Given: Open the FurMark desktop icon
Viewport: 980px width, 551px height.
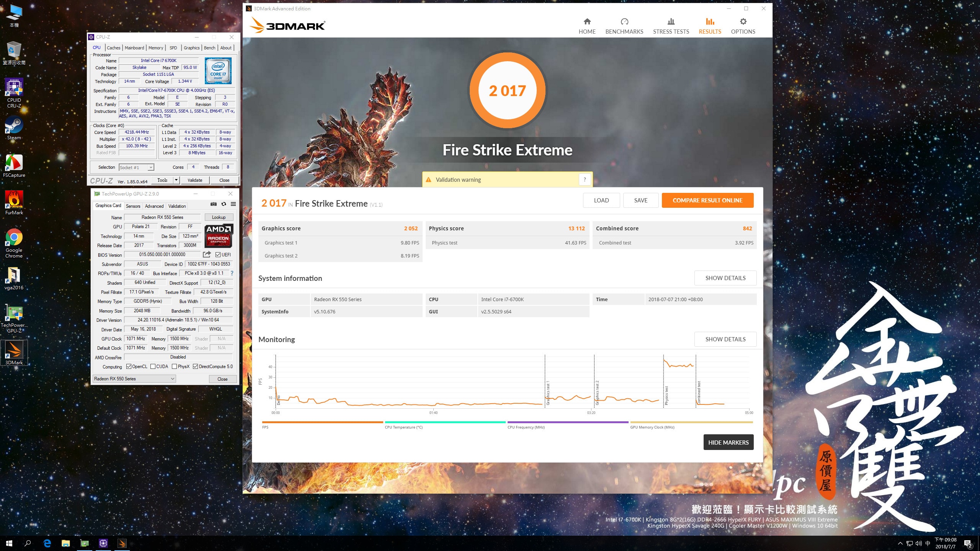Looking at the screenshot, I should coord(14,203).
